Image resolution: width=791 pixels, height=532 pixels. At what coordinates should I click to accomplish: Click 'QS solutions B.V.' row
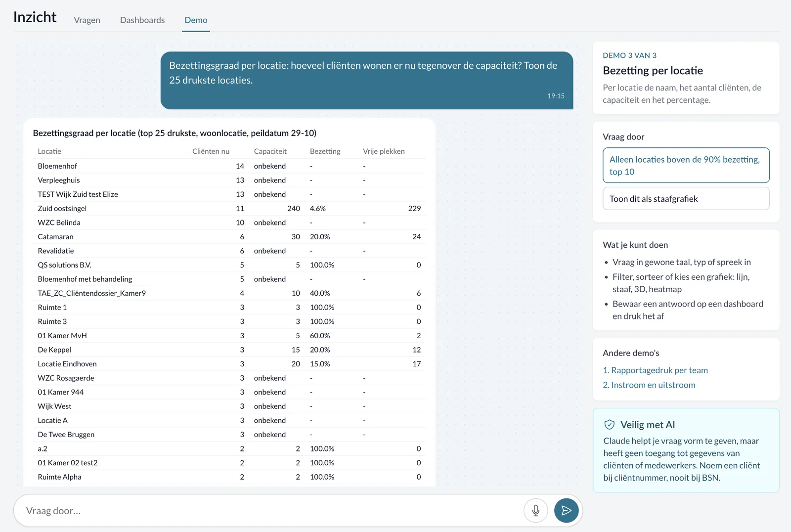(229, 265)
